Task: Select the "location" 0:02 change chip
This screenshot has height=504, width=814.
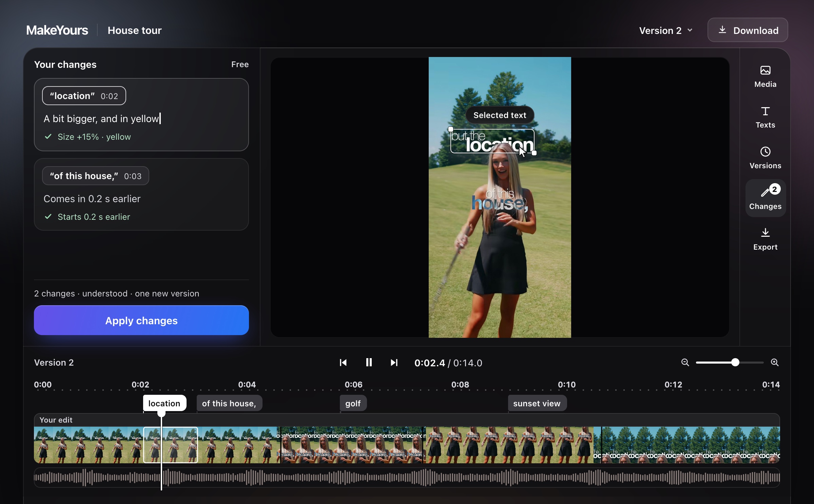Action: click(x=84, y=96)
